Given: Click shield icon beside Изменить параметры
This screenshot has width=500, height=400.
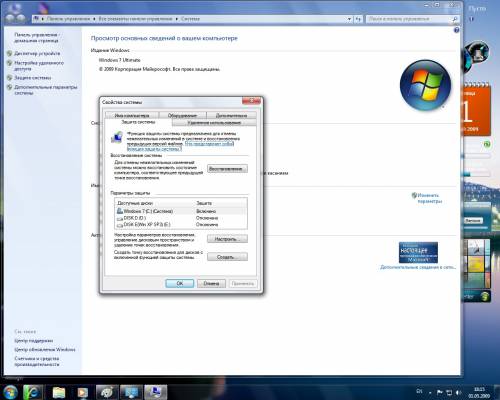Looking at the screenshot, I should 414,195.
